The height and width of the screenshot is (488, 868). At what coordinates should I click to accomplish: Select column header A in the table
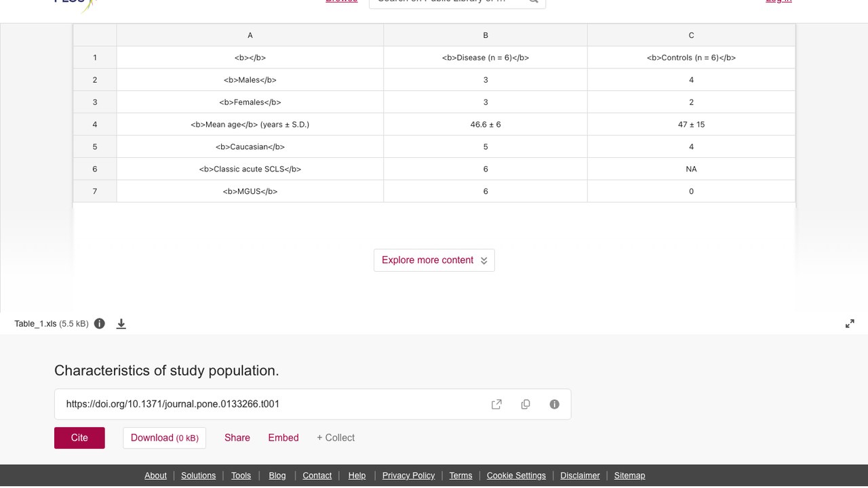click(250, 35)
